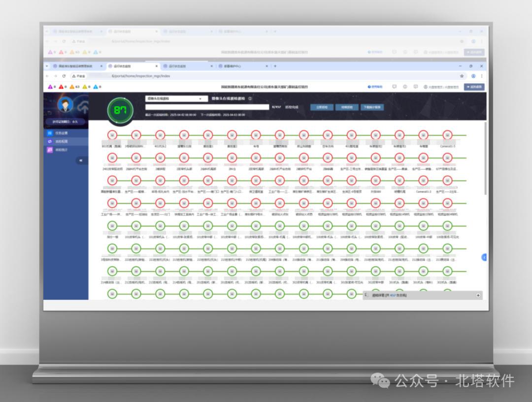Click bookmark star in the back browser window
Viewport: 532px width, 402px height.
[x=462, y=41]
